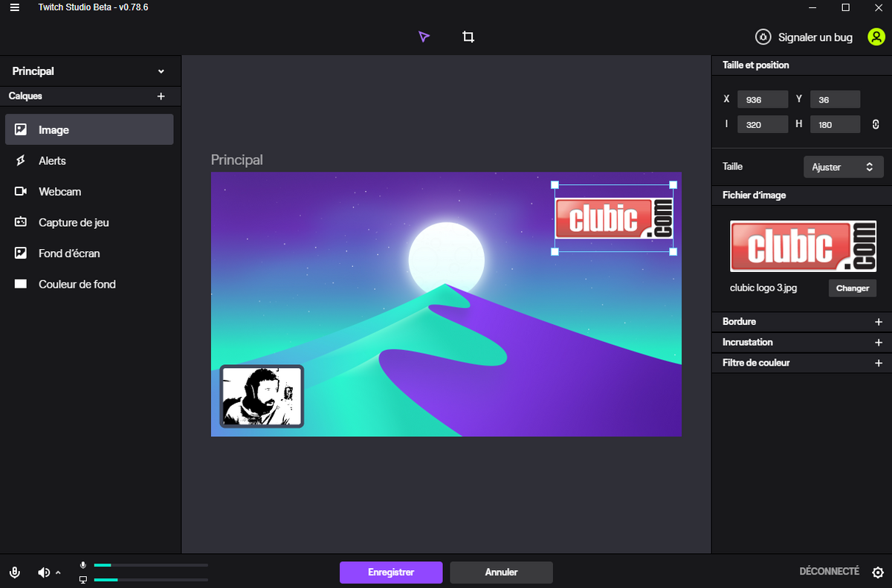Viewport: 892px width, 588px height.
Task: Select the clubic logo on the canvas
Action: 614,219
